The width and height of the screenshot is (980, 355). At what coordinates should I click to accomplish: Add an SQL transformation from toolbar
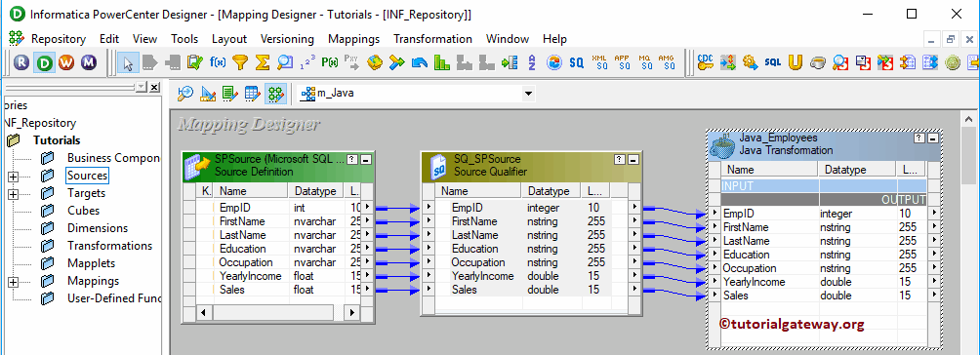tap(773, 62)
